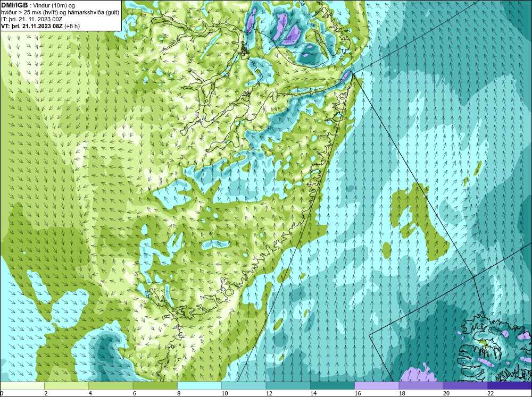Click the 4–6 m/s green legend swatch

tap(111, 386)
